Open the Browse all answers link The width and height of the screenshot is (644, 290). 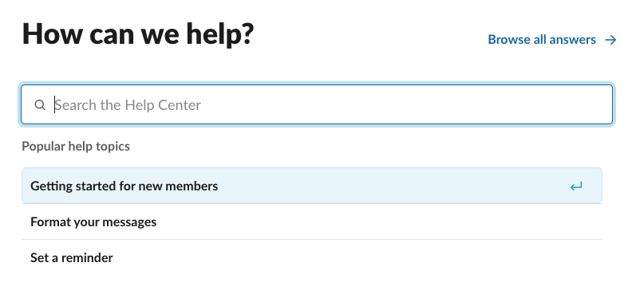552,40
